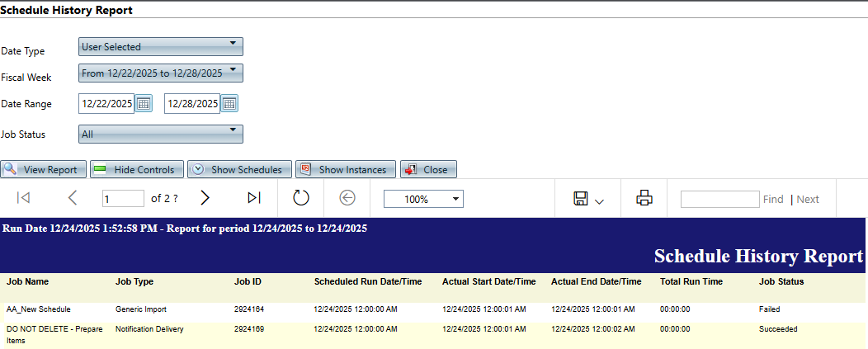Advance to next report page

point(205,198)
